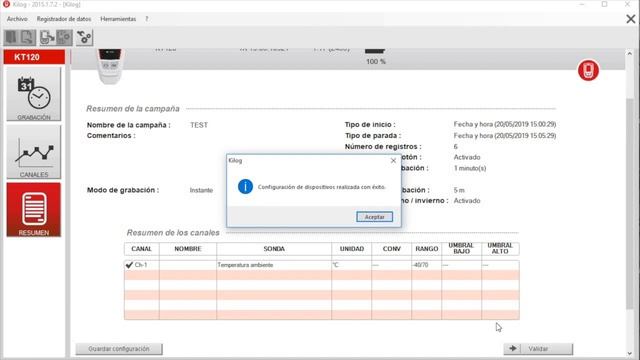Click the SONDA column header

tap(274, 249)
